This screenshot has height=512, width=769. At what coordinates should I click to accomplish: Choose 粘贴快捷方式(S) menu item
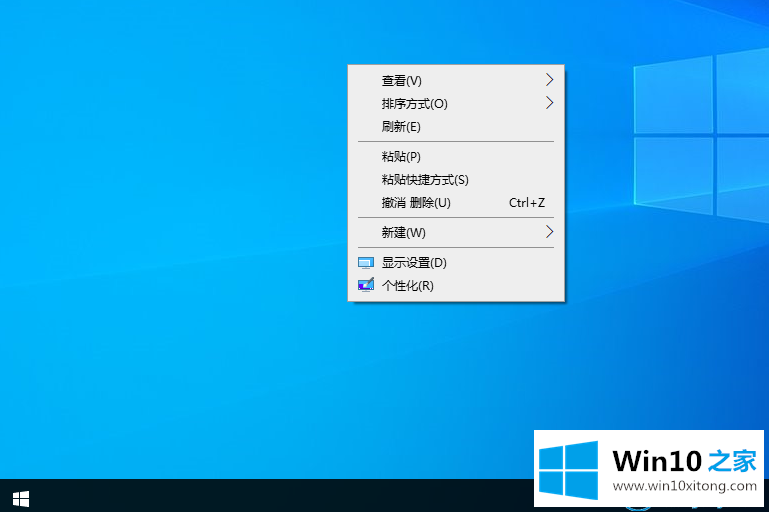click(425, 180)
